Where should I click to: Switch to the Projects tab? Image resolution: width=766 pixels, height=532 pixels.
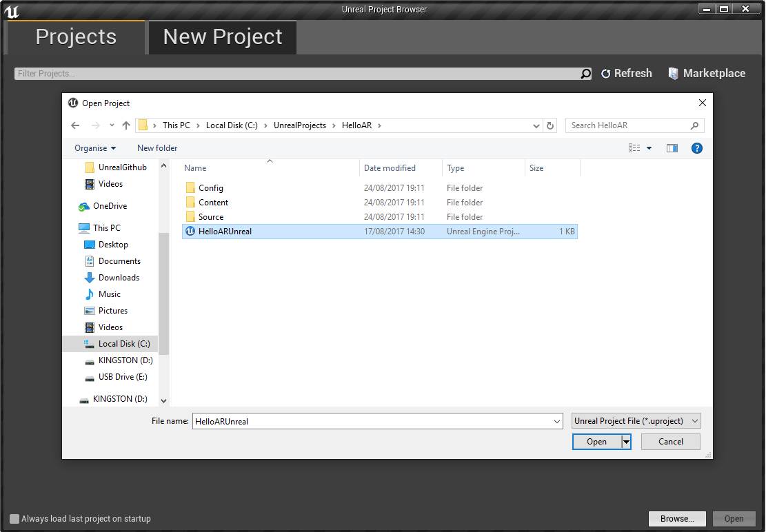[x=76, y=37]
